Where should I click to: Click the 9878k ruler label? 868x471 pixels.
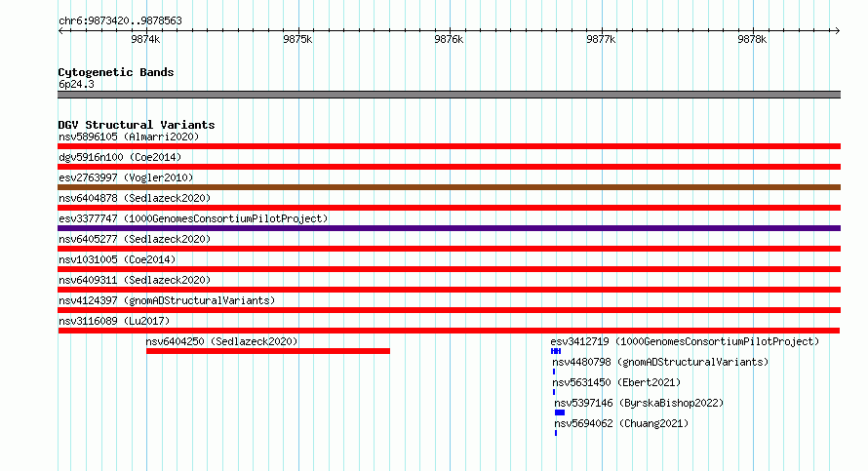pos(752,39)
